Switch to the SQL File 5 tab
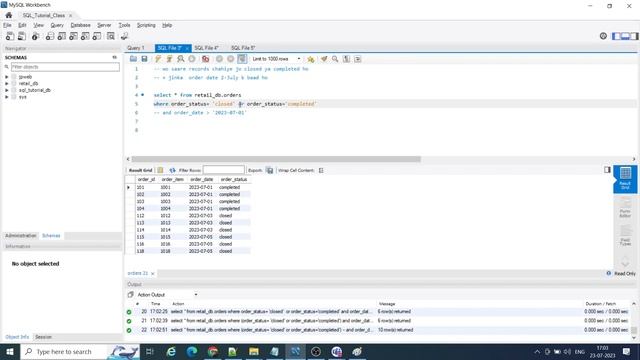 [243, 48]
